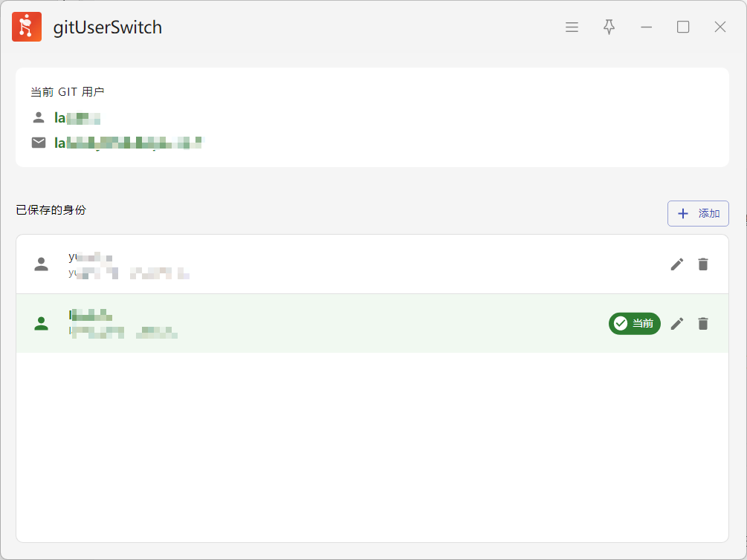Minimize the gitUserSwitch window

[646, 27]
